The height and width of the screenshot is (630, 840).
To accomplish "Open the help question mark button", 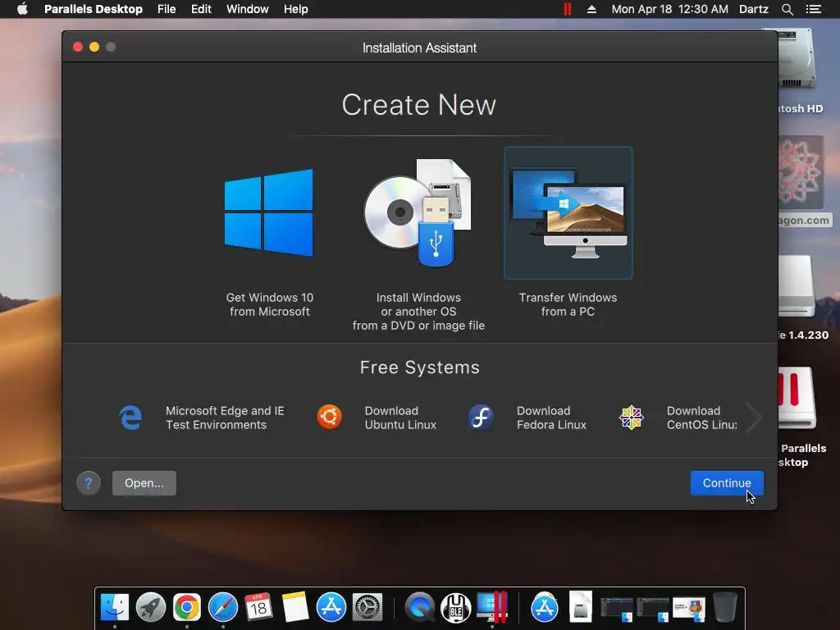I will coord(89,483).
